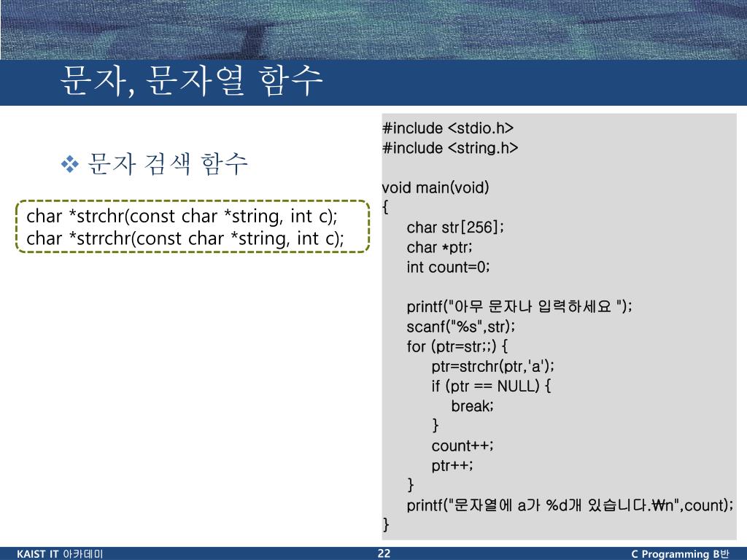Select the strrchr function prototype line
Image resolution: width=747 pixels, height=560 pixels.
[x=185, y=238]
